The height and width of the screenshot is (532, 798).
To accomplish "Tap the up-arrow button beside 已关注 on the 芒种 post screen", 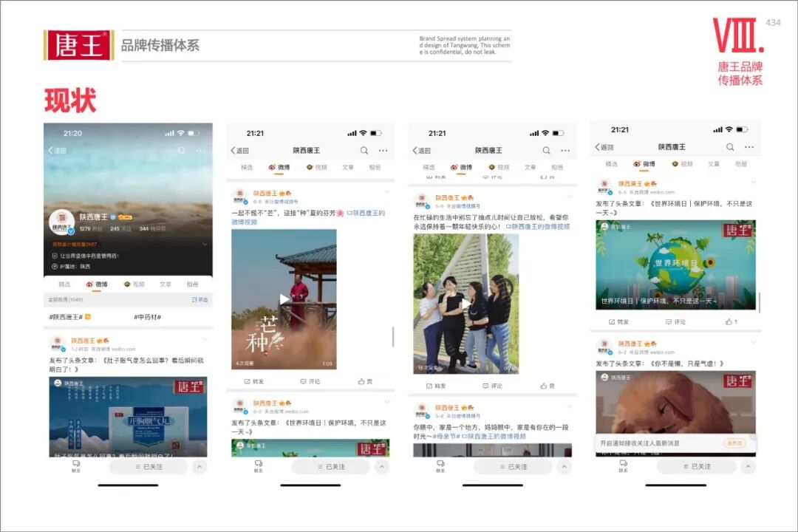I will point(382,467).
